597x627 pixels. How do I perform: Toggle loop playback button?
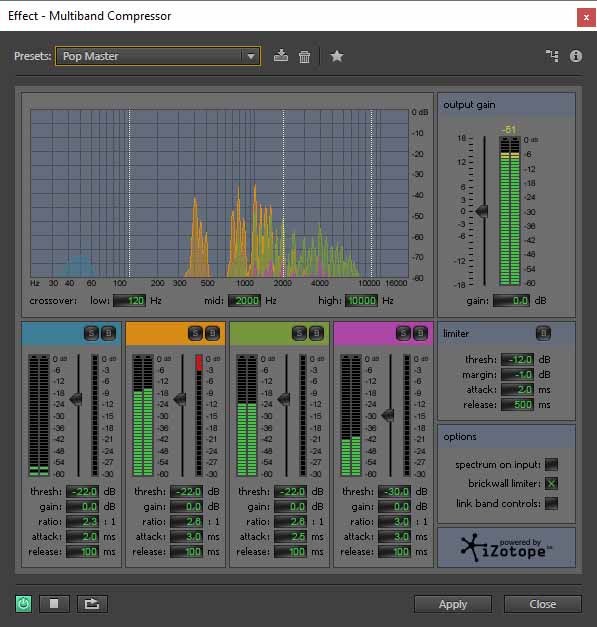point(92,603)
